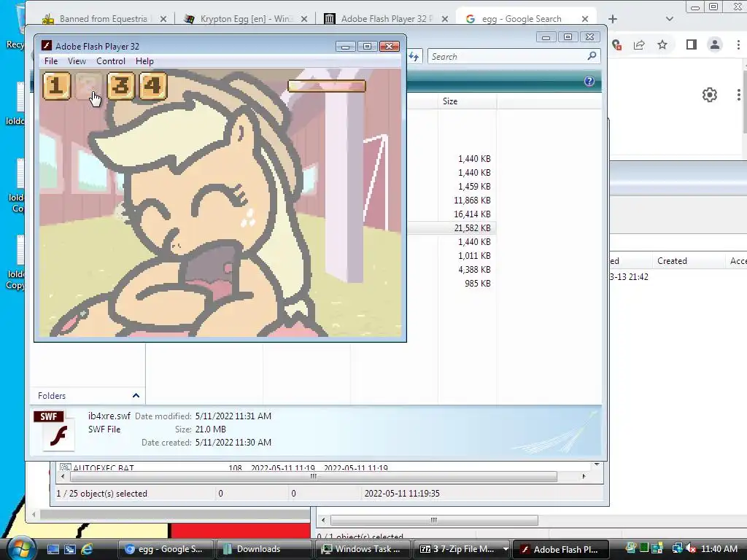Viewport: 747px width, 560px height.
Task: Click the ib4xre.swf file name
Action: 109,416
